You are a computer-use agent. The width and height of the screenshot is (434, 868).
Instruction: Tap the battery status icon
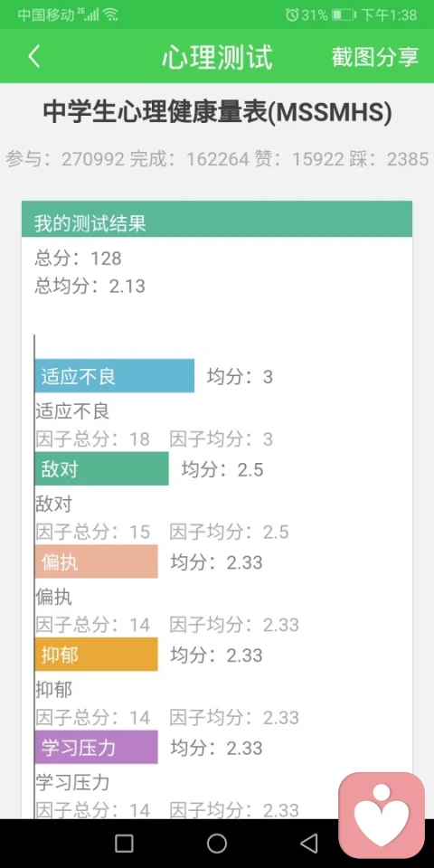tap(344, 15)
